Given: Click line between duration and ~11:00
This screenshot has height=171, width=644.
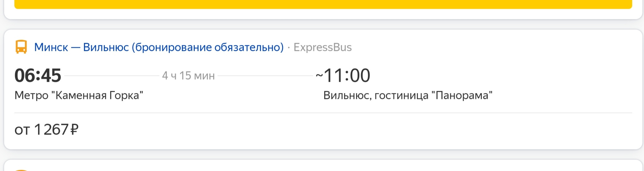Looking at the screenshot, I should coord(265,76).
